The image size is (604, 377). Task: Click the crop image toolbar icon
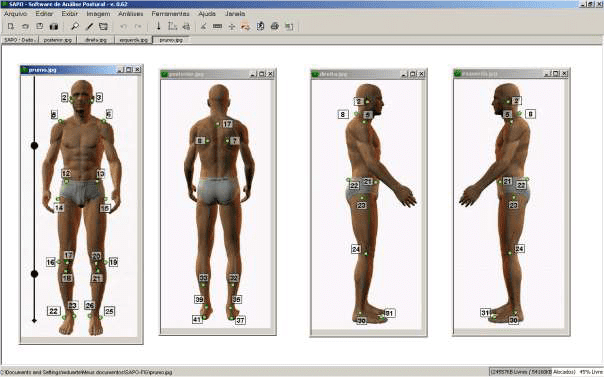click(103, 27)
